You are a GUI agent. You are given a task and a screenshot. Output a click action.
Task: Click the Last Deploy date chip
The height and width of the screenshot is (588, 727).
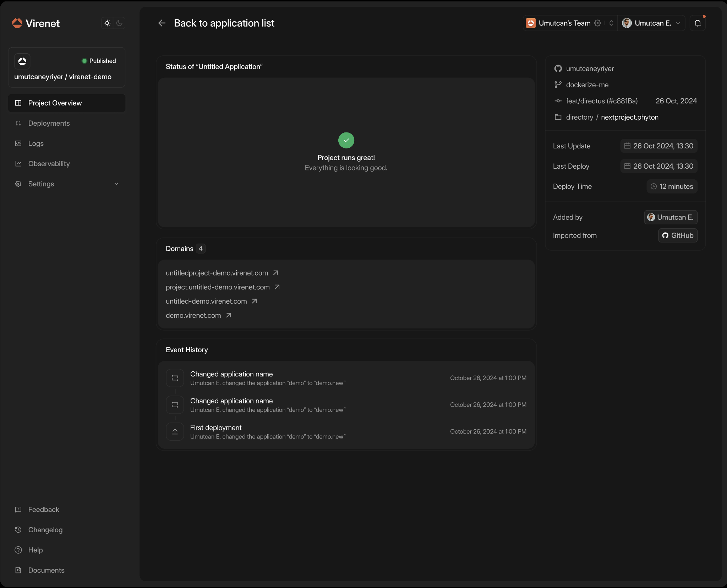tap(659, 166)
